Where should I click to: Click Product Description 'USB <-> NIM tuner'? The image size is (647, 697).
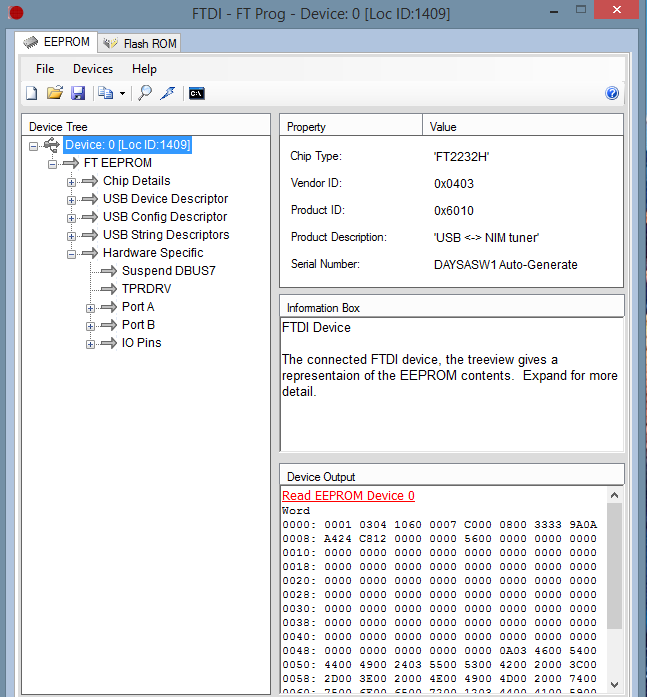point(486,238)
